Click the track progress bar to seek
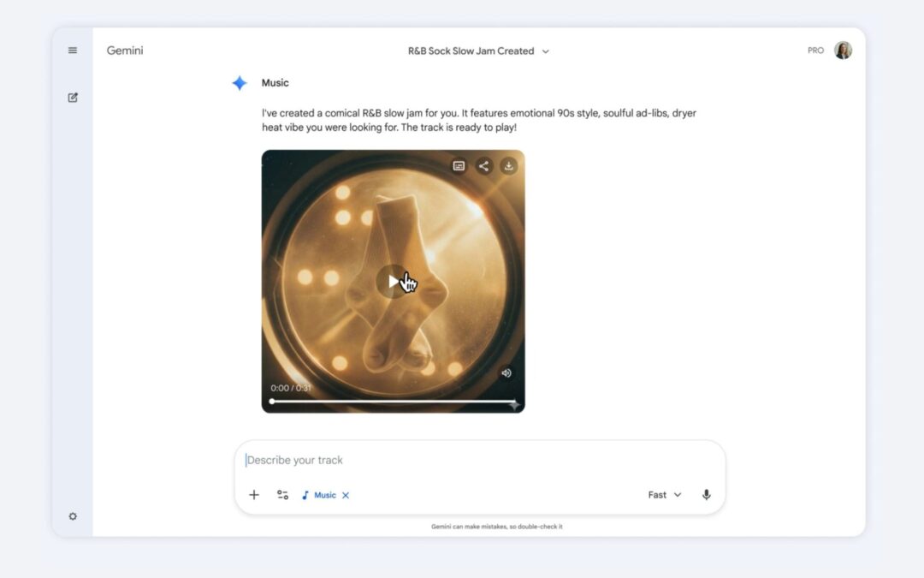This screenshot has width=924, height=578. (x=394, y=400)
